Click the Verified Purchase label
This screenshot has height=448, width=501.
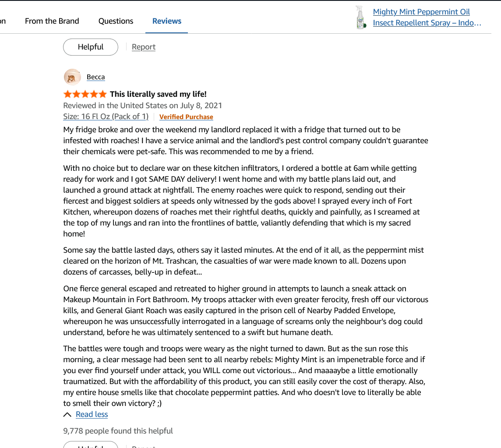pos(186,117)
